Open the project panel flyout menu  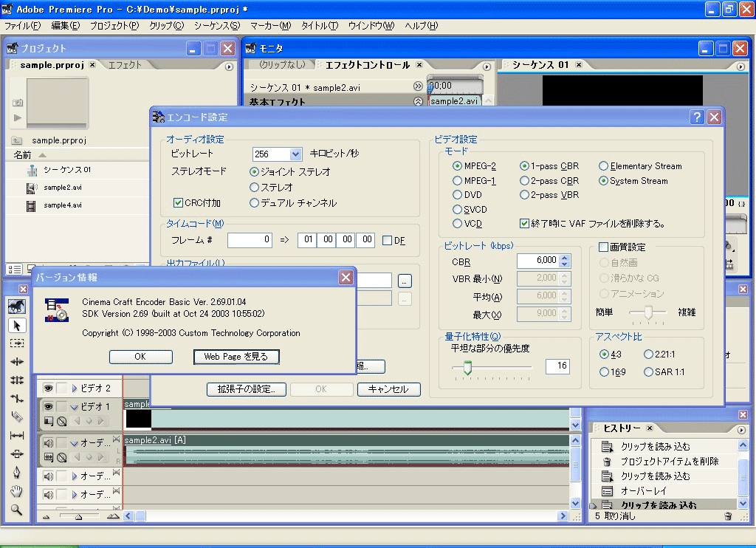click(x=230, y=66)
